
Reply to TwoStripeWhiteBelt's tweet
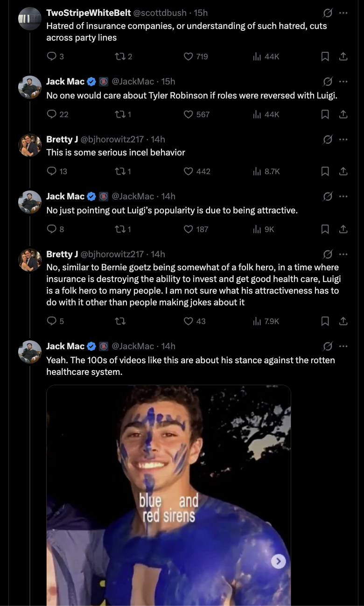(x=52, y=56)
